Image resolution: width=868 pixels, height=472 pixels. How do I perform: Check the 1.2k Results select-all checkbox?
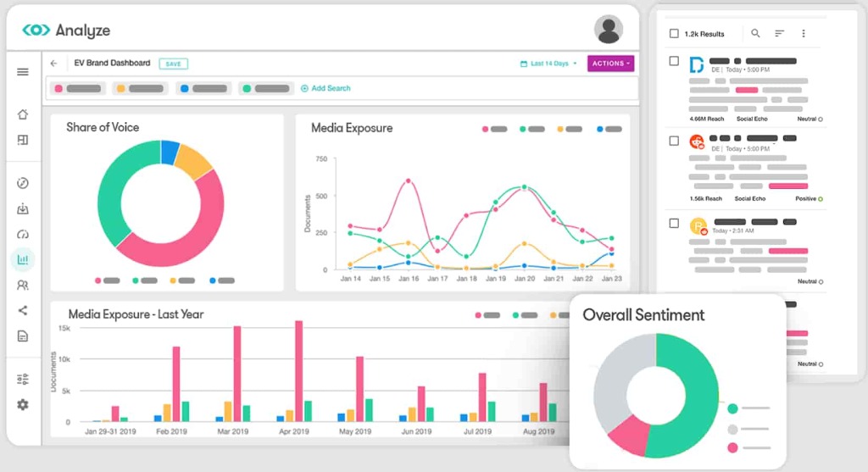point(674,34)
